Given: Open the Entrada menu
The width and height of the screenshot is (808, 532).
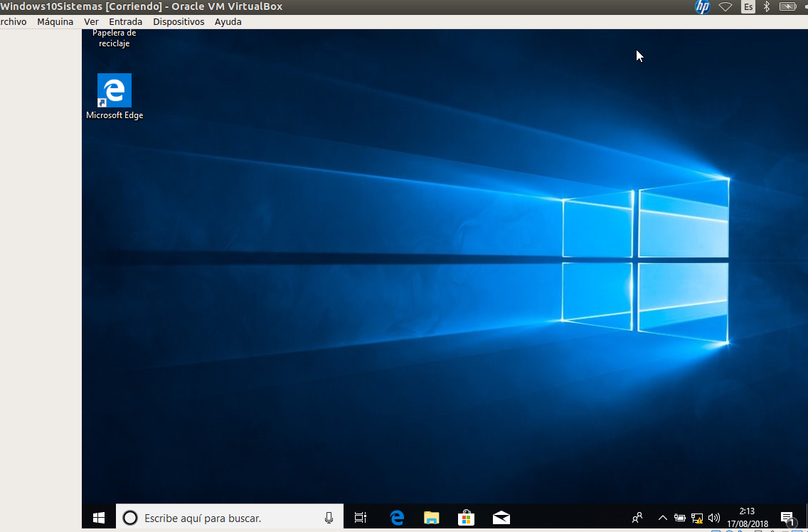Looking at the screenshot, I should [x=126, y=21].
